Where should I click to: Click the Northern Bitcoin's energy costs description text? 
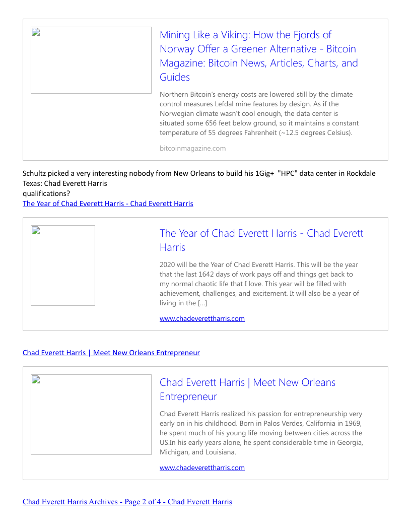259,114
